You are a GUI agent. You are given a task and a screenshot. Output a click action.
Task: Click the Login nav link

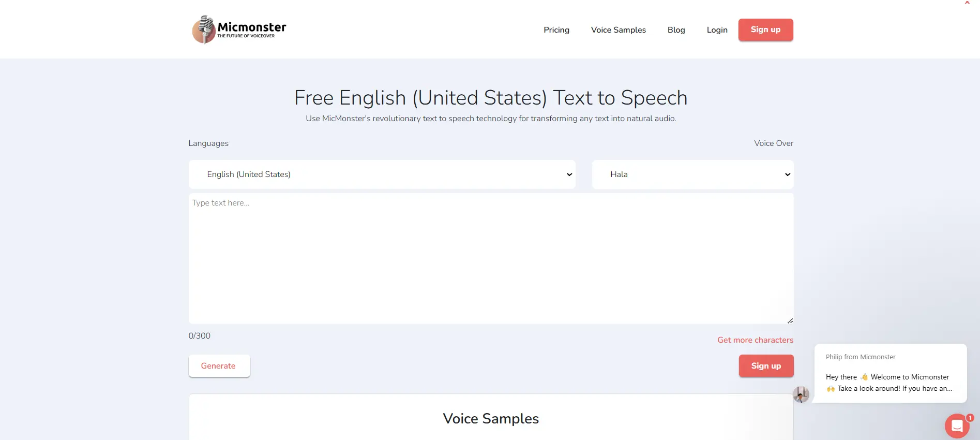click(717, 30)
